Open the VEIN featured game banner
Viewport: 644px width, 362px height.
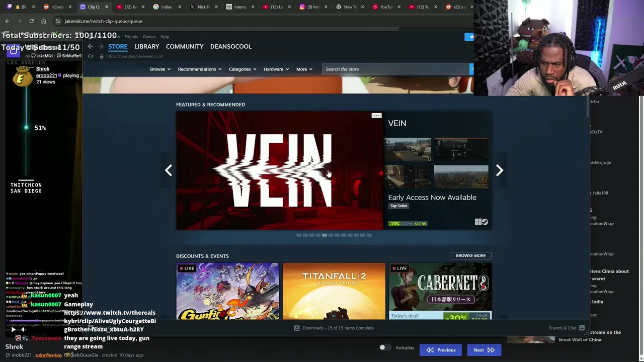(x=280, y=170)
